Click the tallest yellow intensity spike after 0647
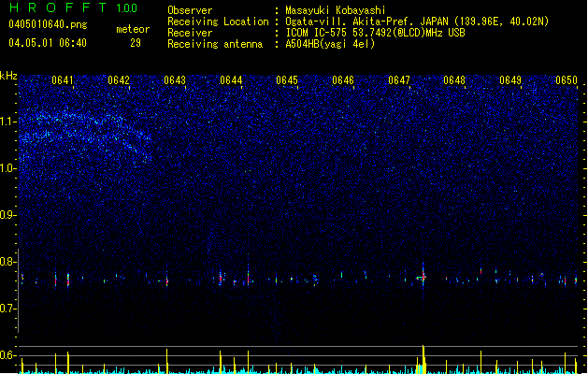The height and width of the screenshot is (374, 588). (423, 359)
